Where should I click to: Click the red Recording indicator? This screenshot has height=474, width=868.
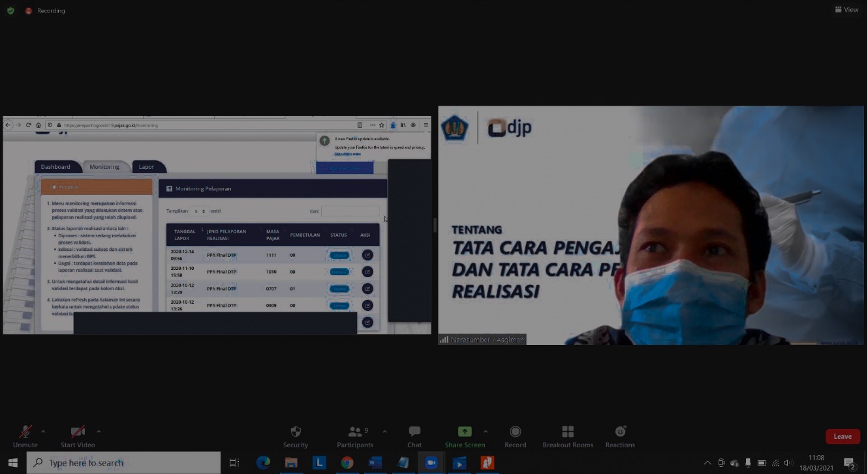(45, 10)
